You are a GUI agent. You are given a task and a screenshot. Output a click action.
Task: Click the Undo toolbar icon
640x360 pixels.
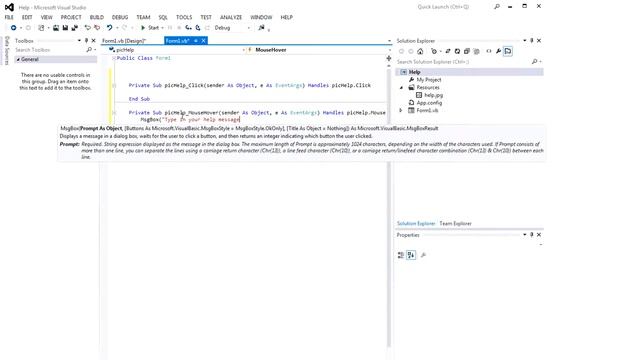(109, 28)
